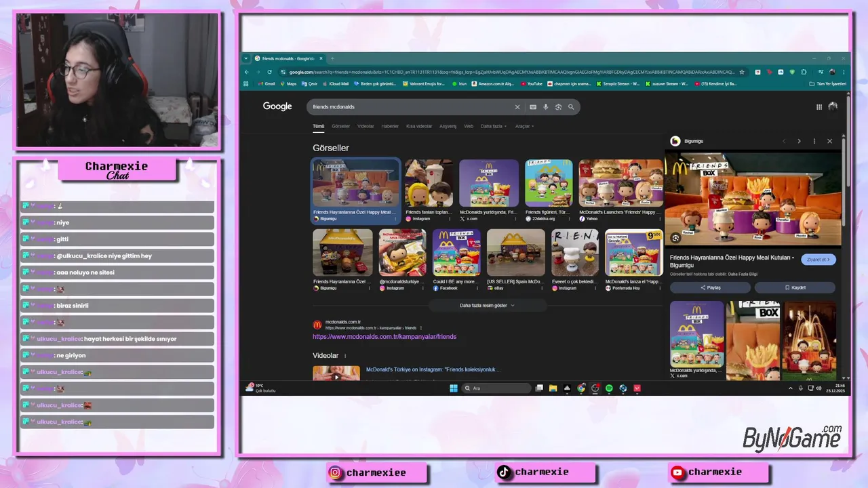
Task: Open the iCloud Mail bookmark
Action: pos(335,84)
